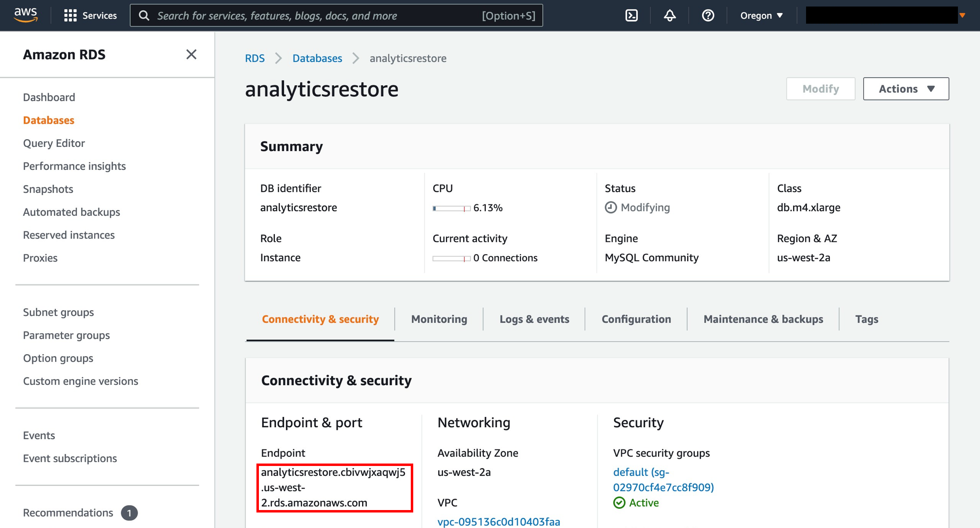Click the Recommendations count badge
This screenshot has height=528, width=980.
(x=129, y=513)
